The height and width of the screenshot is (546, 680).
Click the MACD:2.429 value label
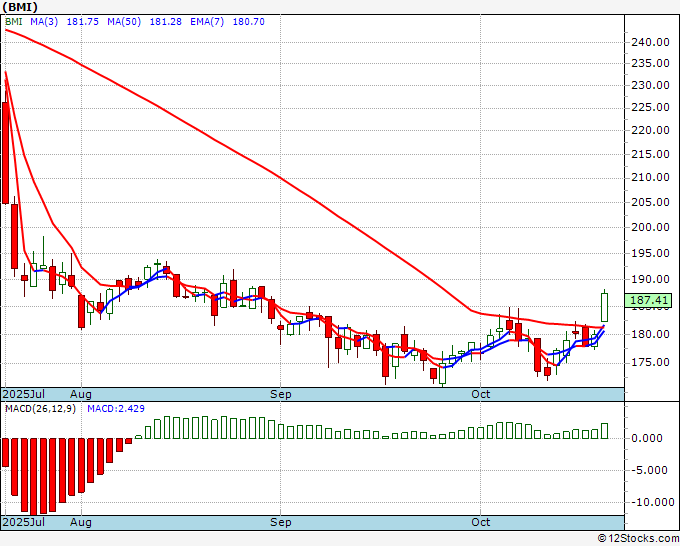[116, 409]
